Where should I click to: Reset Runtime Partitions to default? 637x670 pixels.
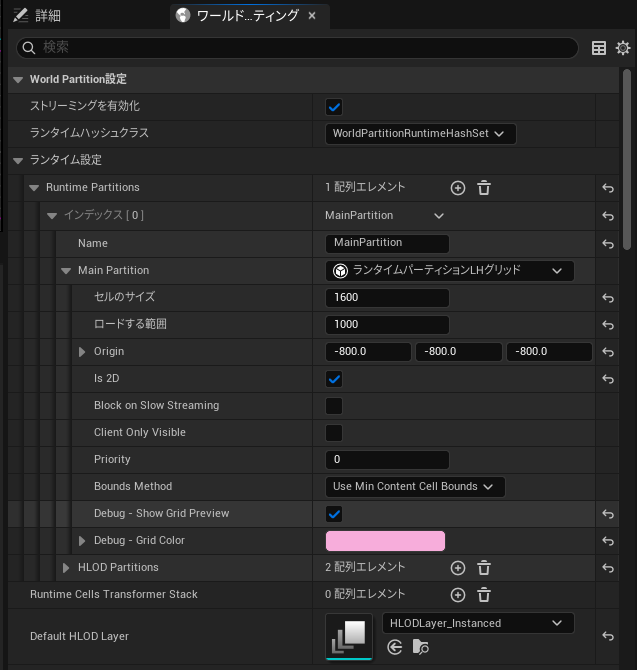(608, 188)
